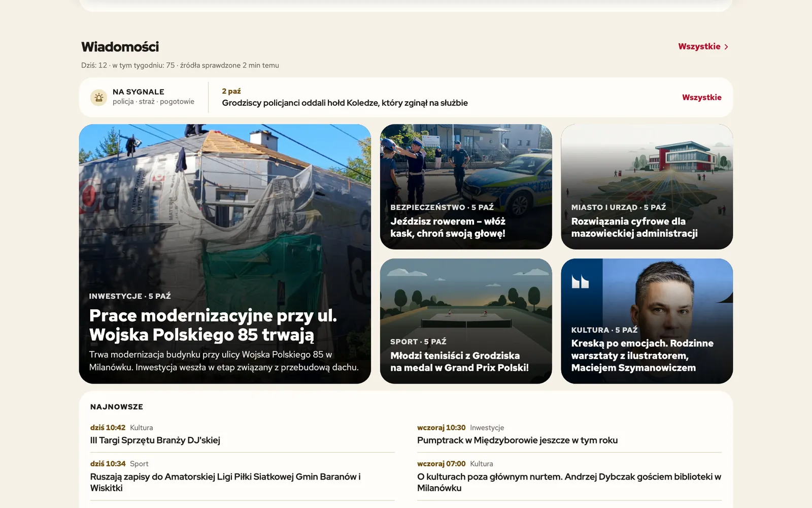Open Młodzi tenisiści z Grodziska card
The height and width of the screenshot is (508, 812).
466,321
